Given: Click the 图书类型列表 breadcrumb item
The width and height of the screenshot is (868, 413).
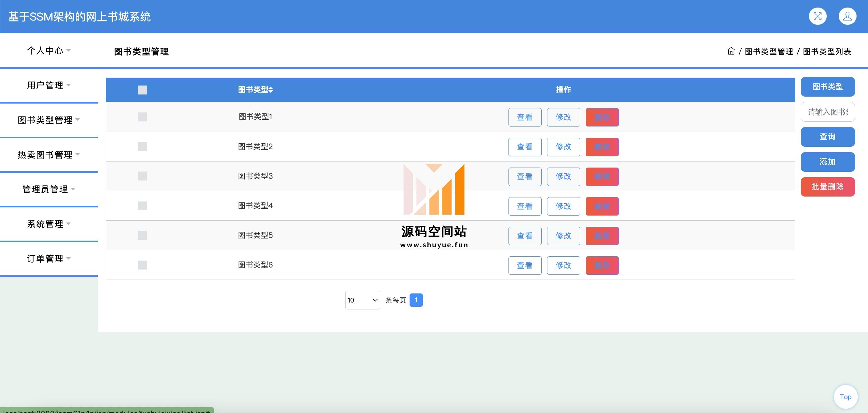Looking at the screenshot, I should click(x=827, y=52).
